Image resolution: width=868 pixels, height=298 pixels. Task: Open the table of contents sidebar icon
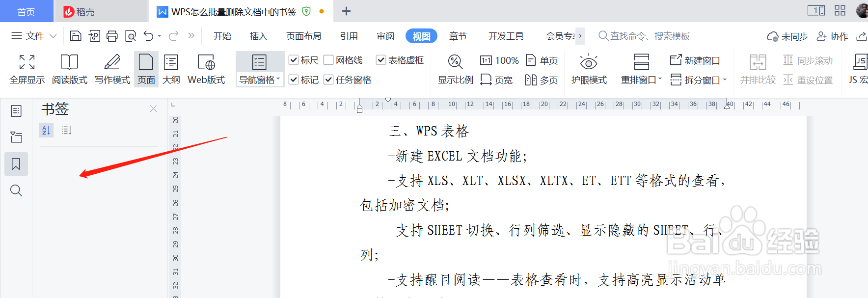coord(16,111)
